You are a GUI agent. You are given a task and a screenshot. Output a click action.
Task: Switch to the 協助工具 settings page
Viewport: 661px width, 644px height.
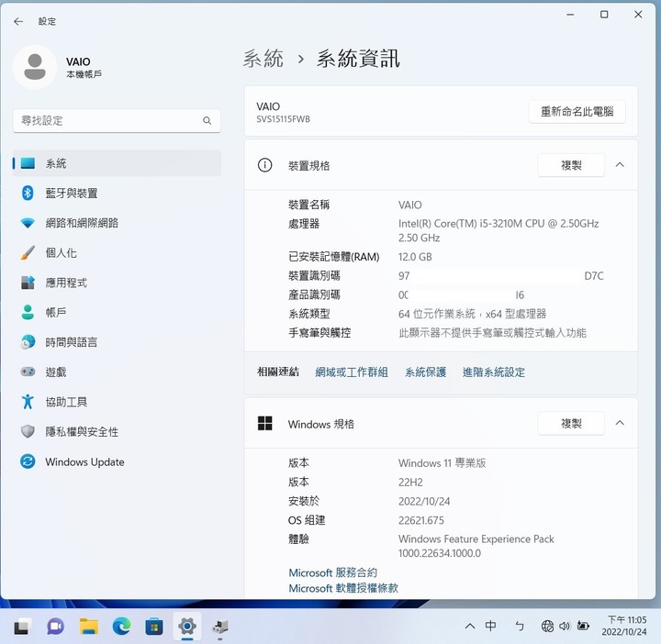[x=118, y=402]
